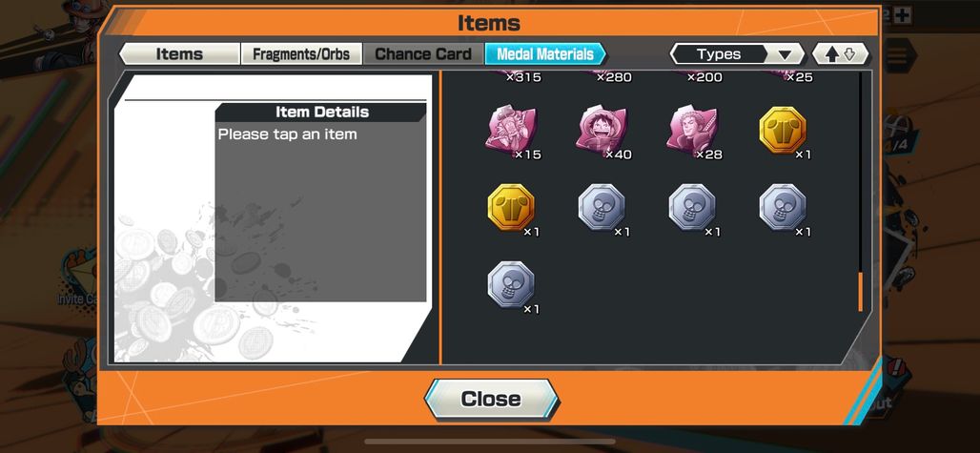Click the orange scrollbar thumb in item list
980x453 pixels.
(x=861, y=291)
